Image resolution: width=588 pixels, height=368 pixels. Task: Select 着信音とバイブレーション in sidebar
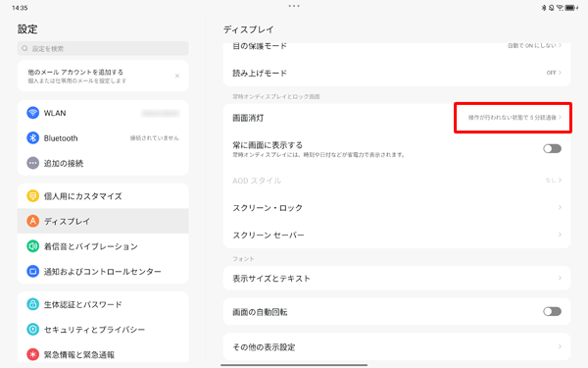click(103, 246)
